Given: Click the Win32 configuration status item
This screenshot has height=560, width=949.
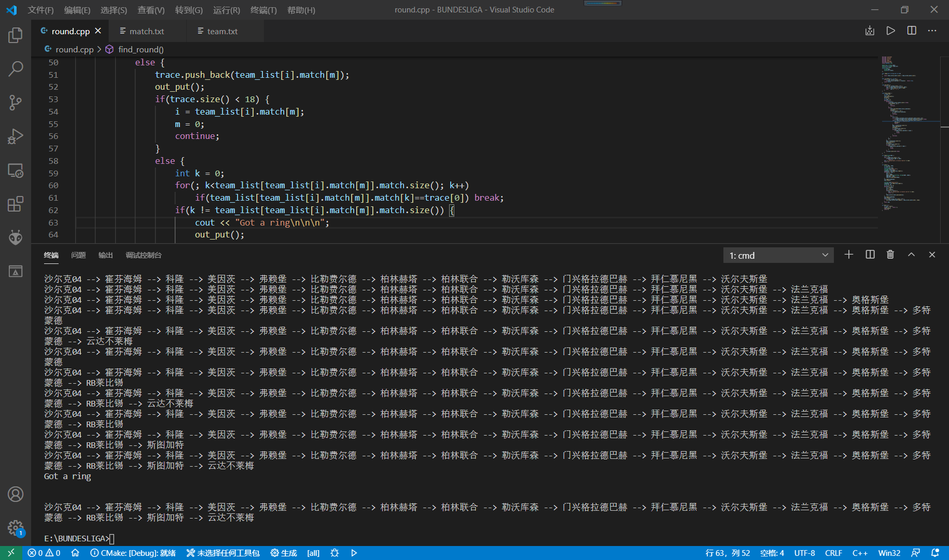Looking at the screenshot, I should coord(889,553).
